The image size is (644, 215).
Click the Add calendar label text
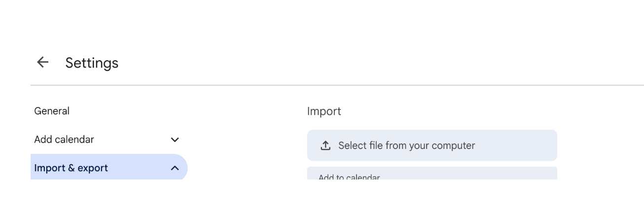[64, 140]
